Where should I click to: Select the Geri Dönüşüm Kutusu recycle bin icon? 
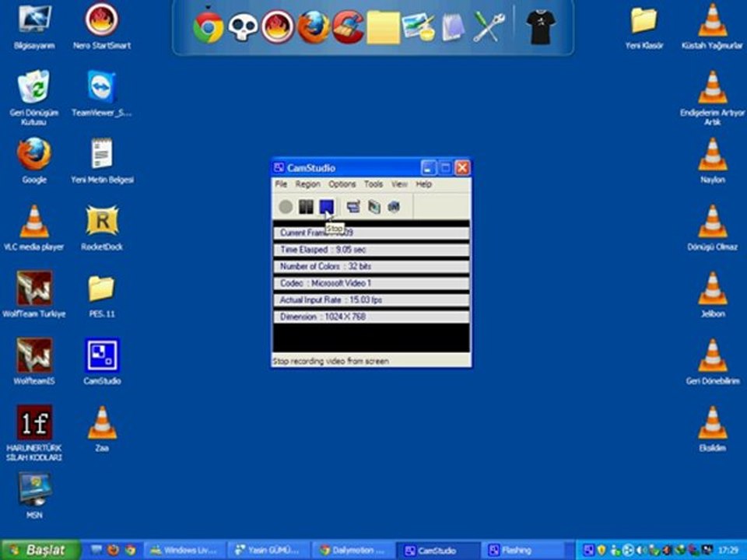click(33, 98)
